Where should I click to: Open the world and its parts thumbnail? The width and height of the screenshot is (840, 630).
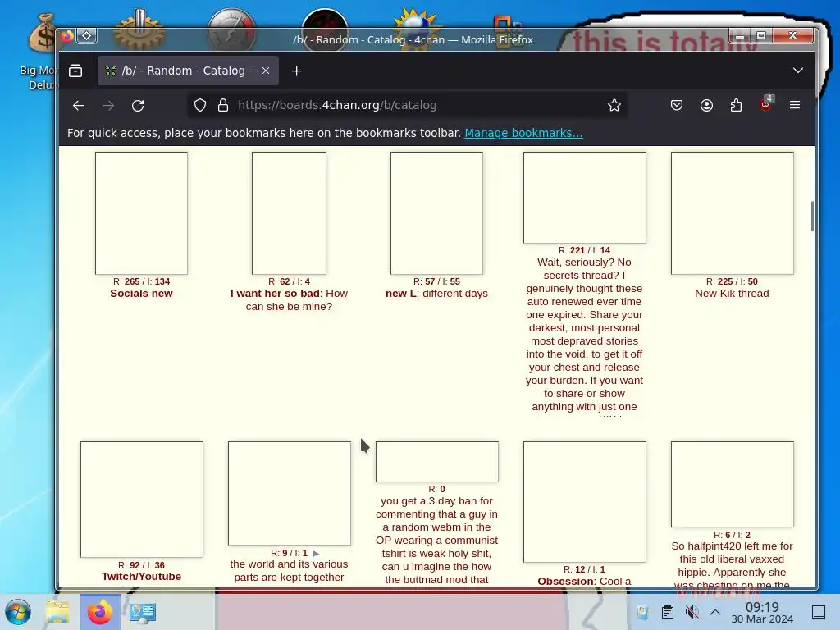[290, 493]
